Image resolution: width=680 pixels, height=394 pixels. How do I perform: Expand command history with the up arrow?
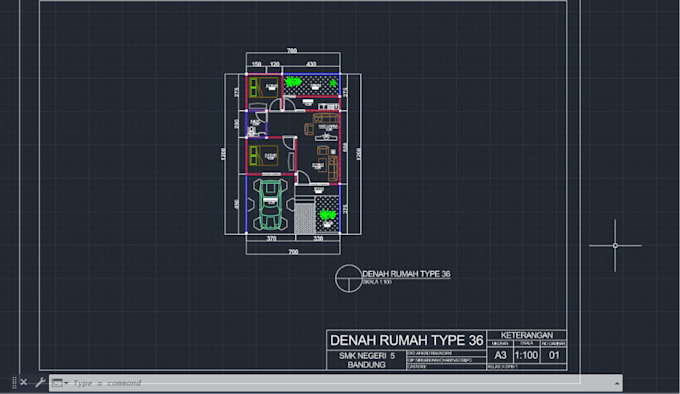616,383
